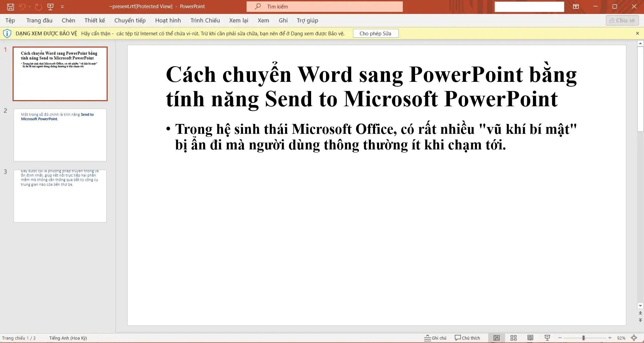Fit slide to current window

click(634, 338)
